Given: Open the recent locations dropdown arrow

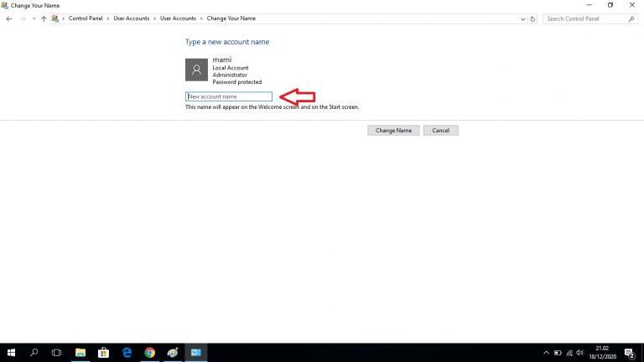Looking at the screenshot, I should point(34,19).
